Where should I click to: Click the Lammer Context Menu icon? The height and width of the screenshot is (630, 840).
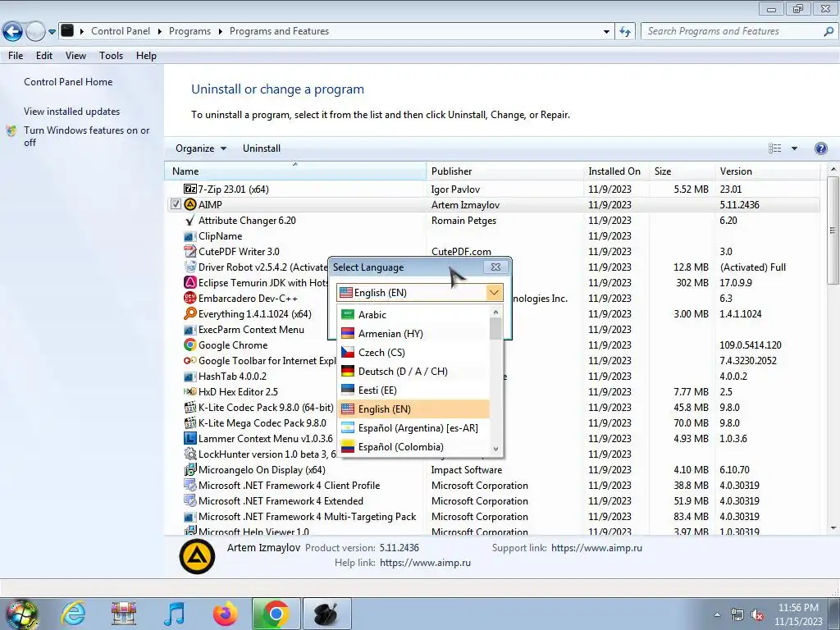190,438
